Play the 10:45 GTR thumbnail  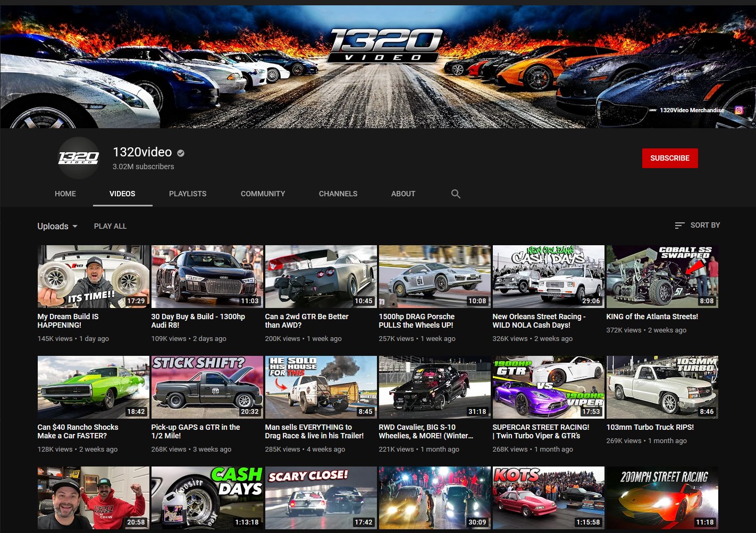coord(321,277)
